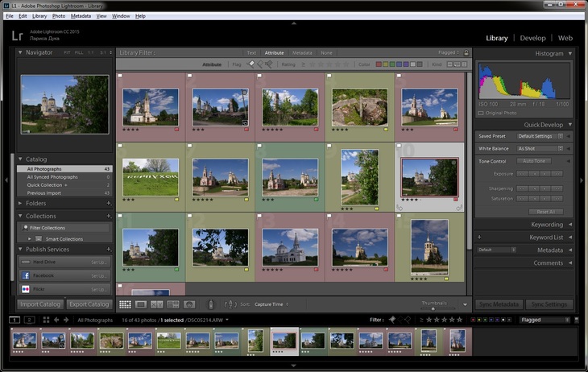588x372 pixels.
Task: Expand the Folders panel
Action: point(20,203)
